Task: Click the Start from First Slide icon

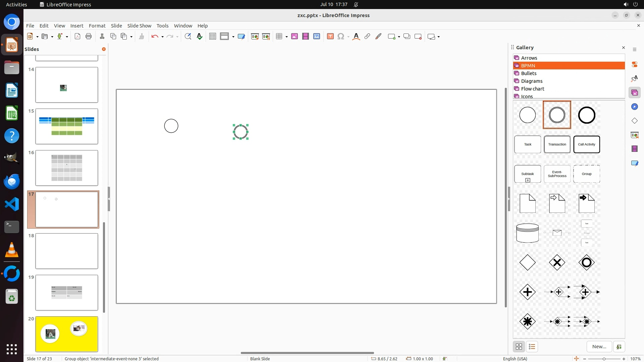Action: tap(255, 37)
